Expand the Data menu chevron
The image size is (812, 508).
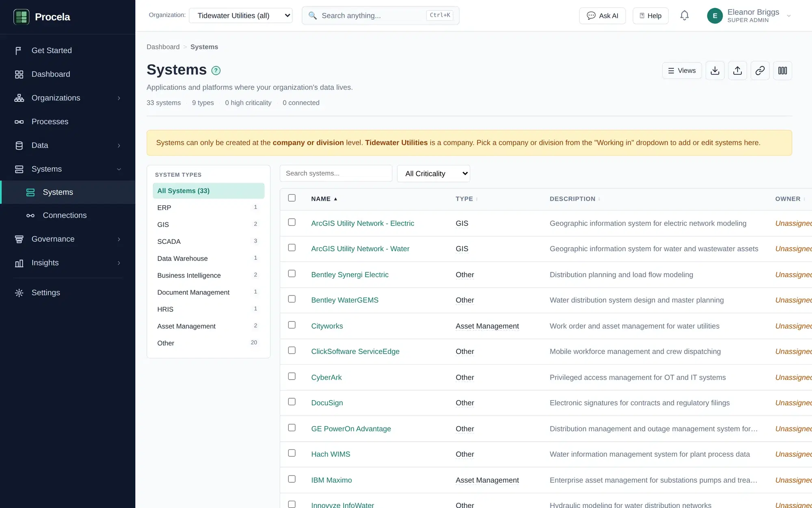[x=119, y=145]
